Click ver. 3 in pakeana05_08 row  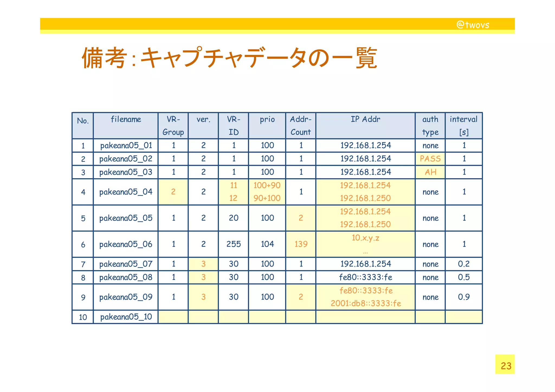pos(203,277)
